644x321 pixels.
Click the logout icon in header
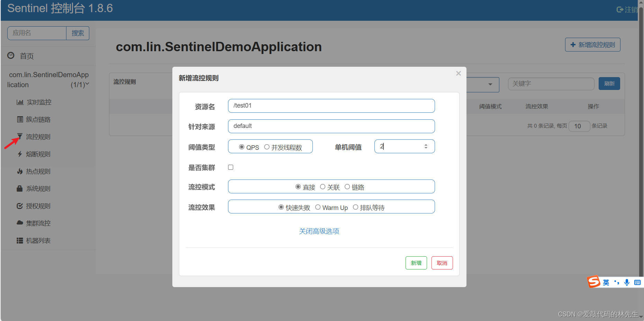(x=620, y=10)
